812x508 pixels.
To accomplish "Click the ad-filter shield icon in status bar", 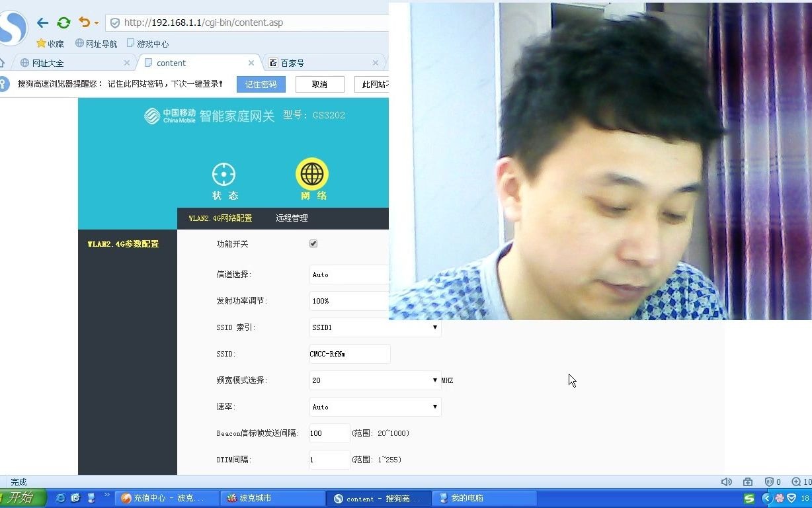I will click(770, 482).
